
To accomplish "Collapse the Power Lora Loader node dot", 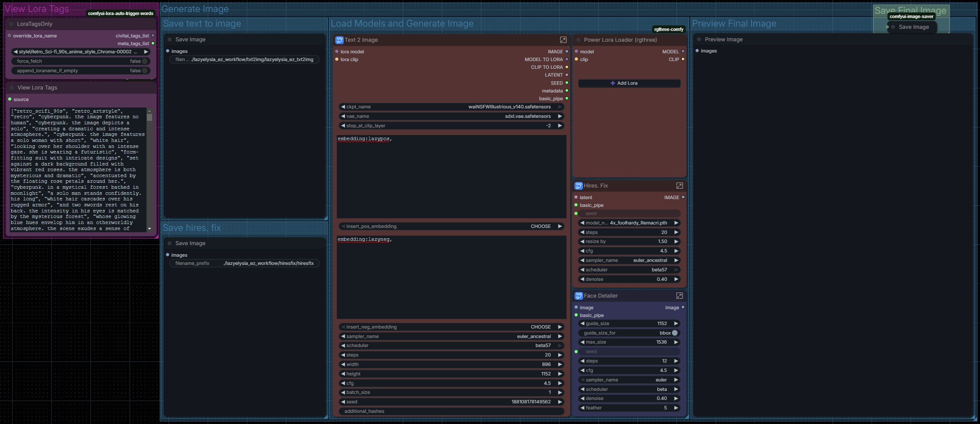I will click(x=578, y=40).
